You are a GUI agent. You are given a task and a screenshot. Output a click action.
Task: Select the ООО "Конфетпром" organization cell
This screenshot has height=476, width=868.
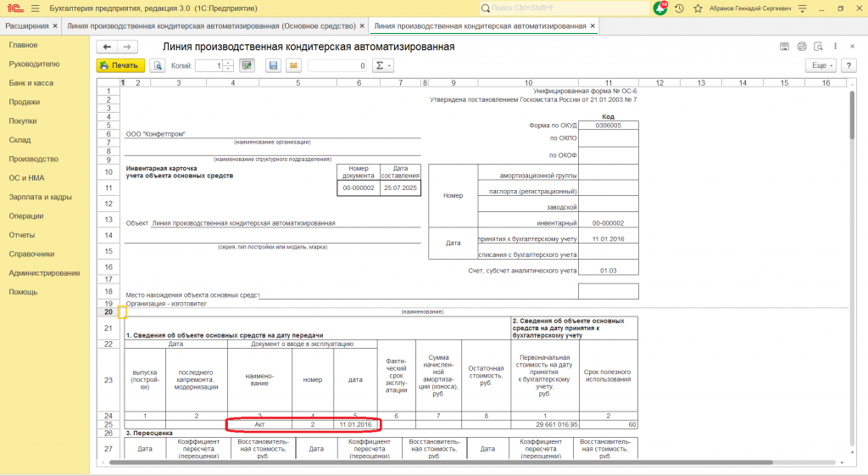tap(272, 134)
